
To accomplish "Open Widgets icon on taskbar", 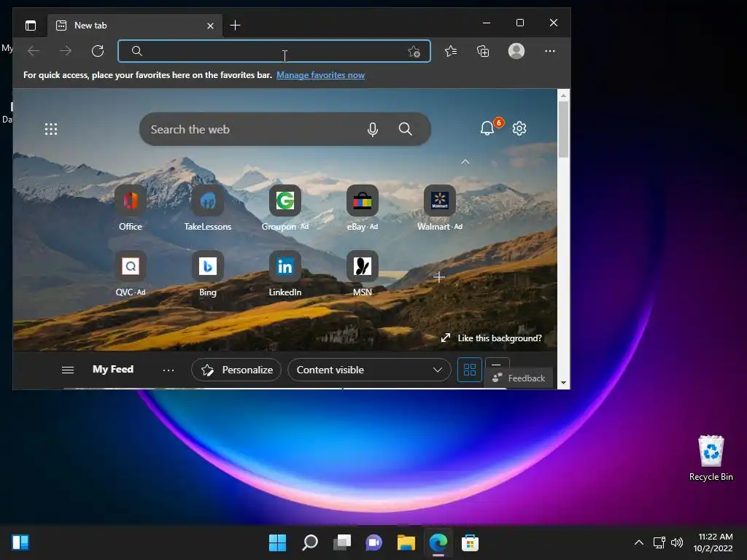I will 20,542.
